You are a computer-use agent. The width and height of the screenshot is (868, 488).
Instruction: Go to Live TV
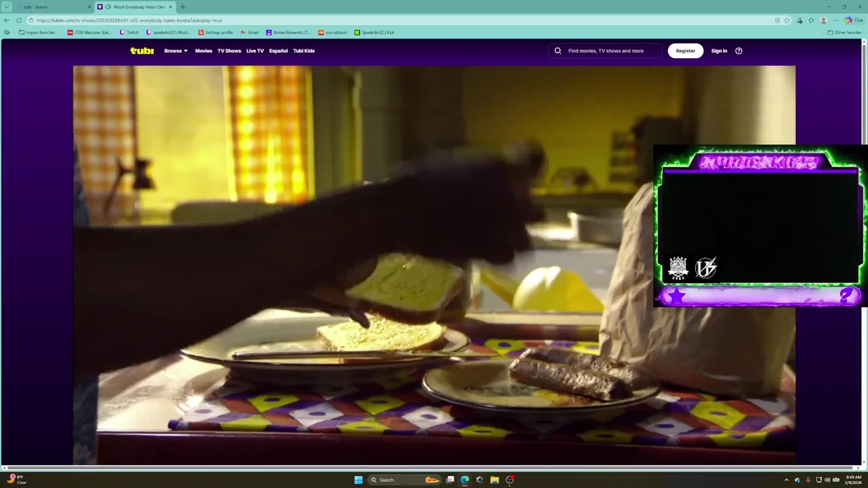255,51
